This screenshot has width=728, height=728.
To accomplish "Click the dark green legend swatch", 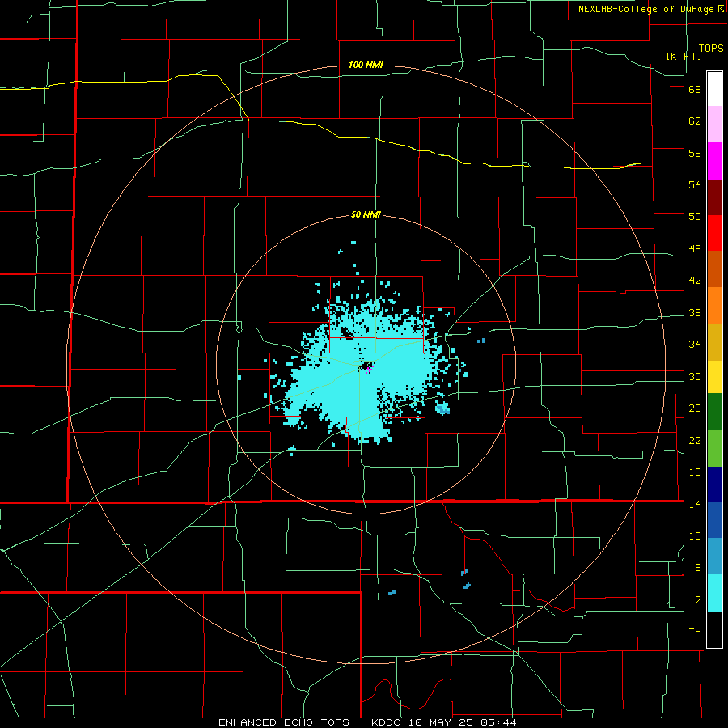I will click(x=714, y=412).
